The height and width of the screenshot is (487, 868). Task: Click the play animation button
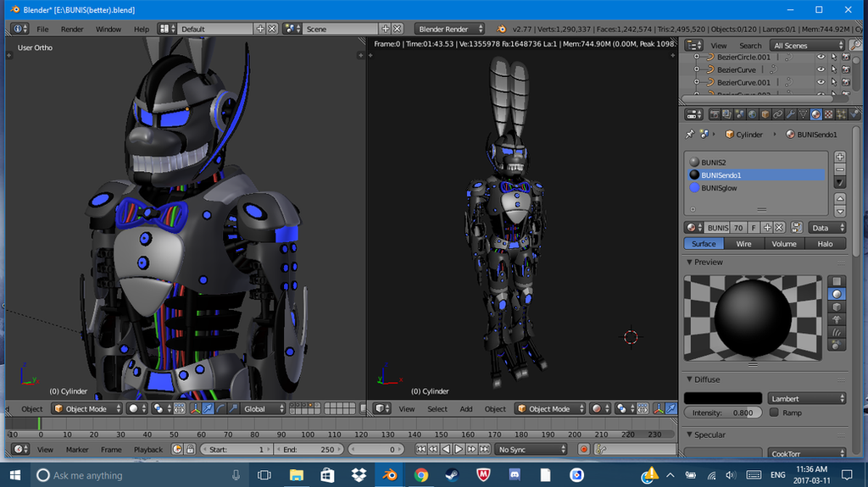coord(459,450)
